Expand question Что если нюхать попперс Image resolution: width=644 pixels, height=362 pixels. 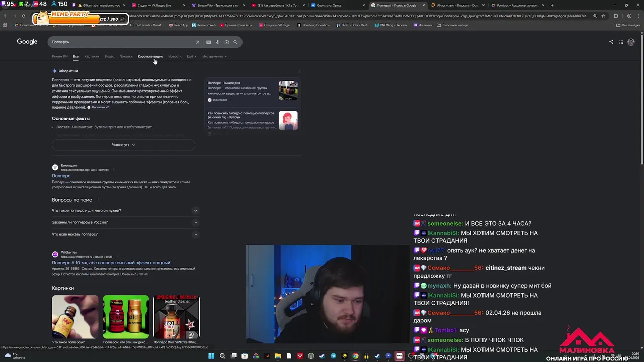pos(125,234)
